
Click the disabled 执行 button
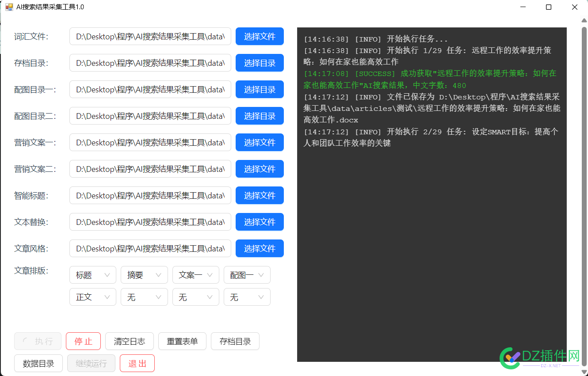pyautogui.click(x=38, y=341)
